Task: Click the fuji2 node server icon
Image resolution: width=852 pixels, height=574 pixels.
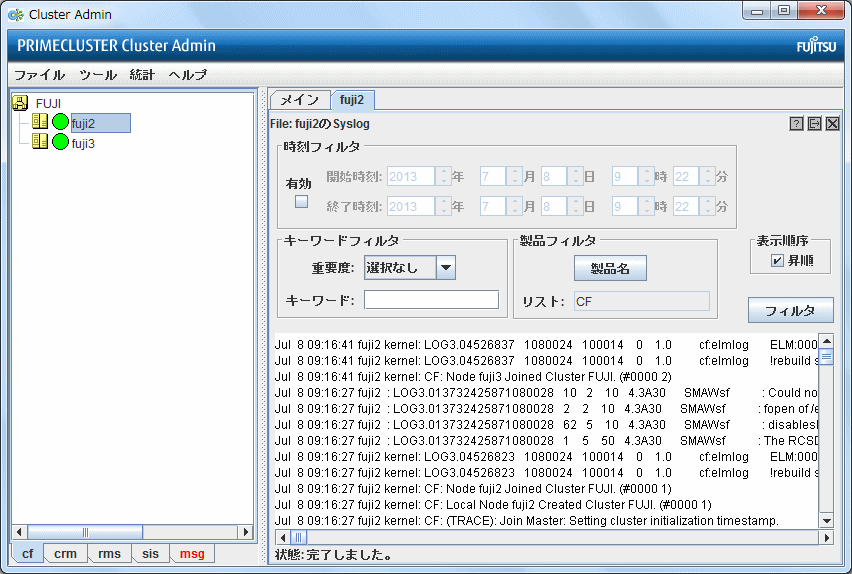Action: (40, 121)
